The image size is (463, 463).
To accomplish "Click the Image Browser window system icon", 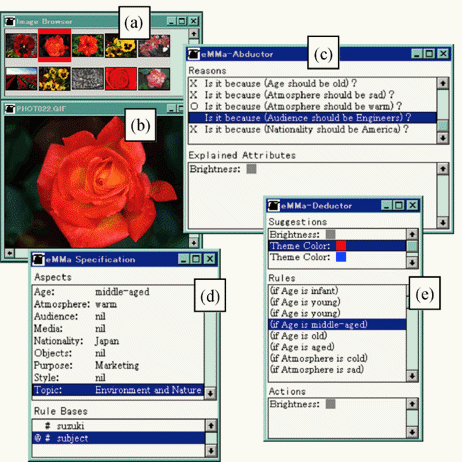I will 10,21.
